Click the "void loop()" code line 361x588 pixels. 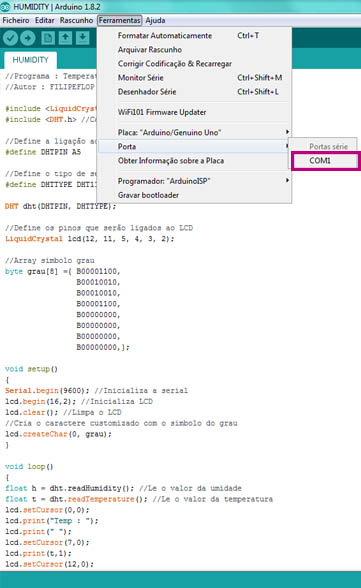(29, 466)
